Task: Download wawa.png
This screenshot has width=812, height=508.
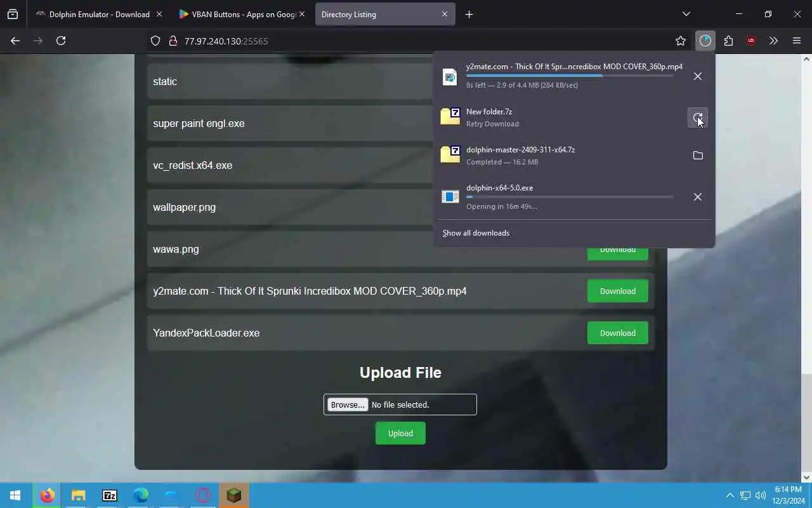Action: point(617,250)
